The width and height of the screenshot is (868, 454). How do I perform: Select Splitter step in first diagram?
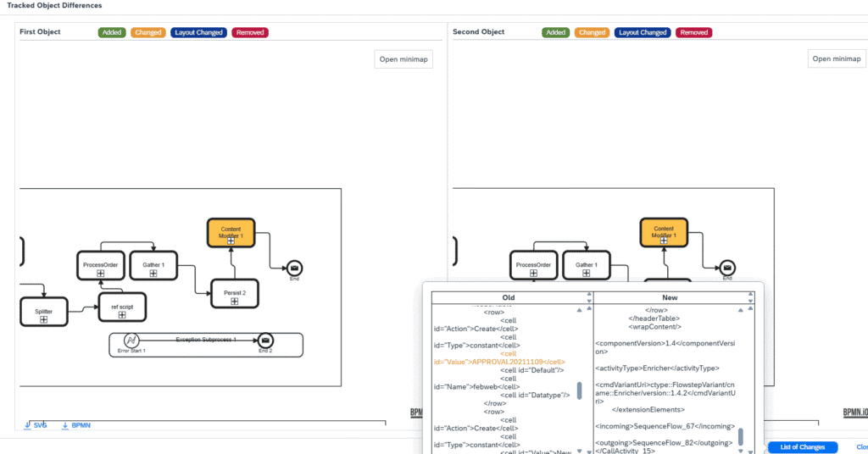pos(44,312)
